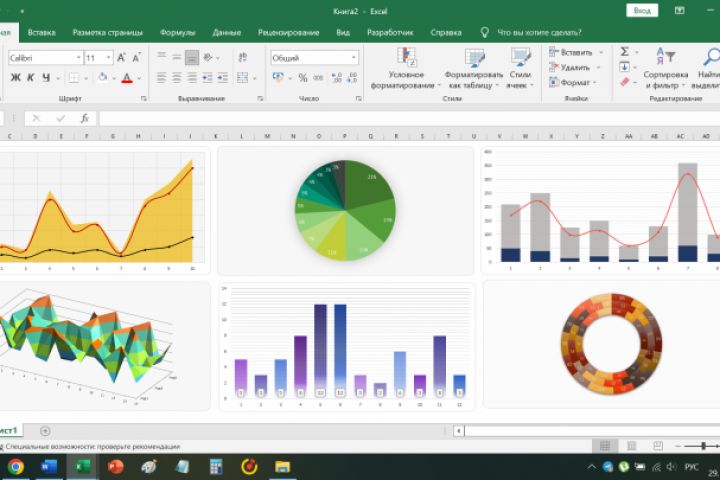The image size is (720, 480).
Task: Click cancel entry X in formula bar
Action: pyautogui.click(x=36, y=119)
